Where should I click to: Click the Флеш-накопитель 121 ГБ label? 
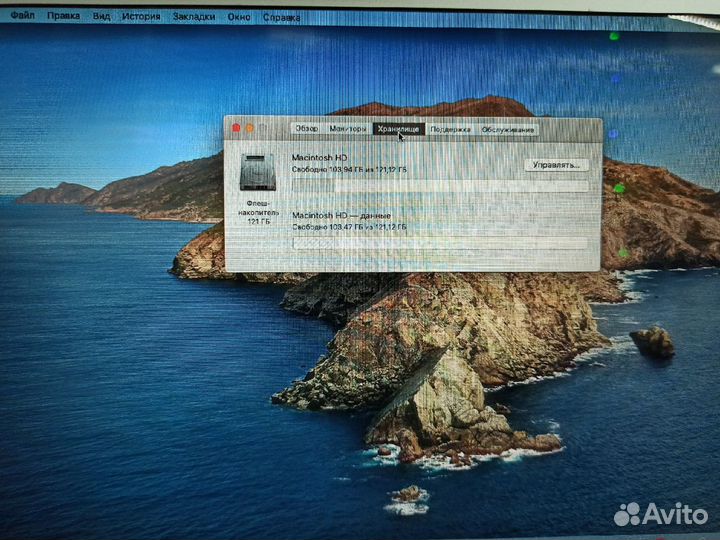[258, 211]
